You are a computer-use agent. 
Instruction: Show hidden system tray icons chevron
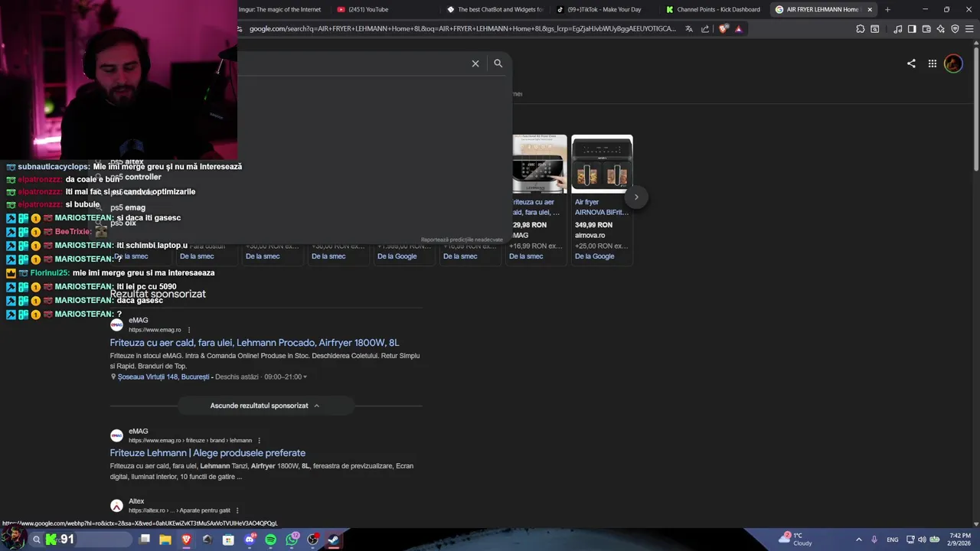(858, 540)
